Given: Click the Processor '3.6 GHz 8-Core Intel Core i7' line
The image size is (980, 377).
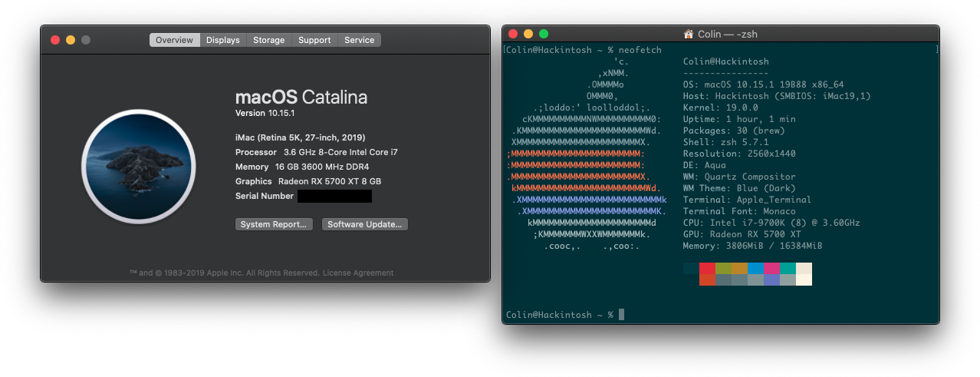Looking at the screenshot, I should tap(317, 152).
